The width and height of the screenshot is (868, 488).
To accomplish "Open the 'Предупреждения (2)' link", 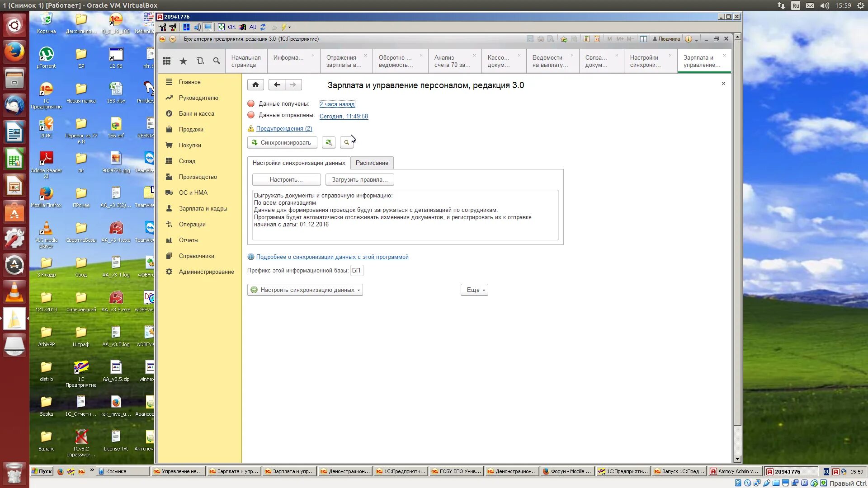I will tap(284, 128).
